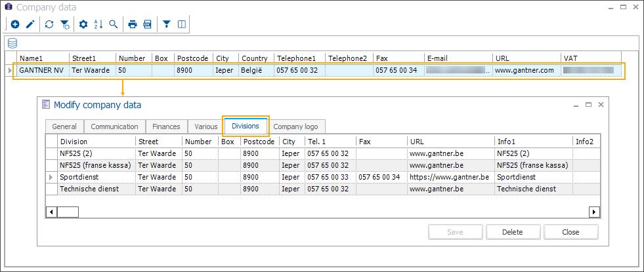Select the Sportdienst division cell
Screen dimensions: 644x272
96,177
